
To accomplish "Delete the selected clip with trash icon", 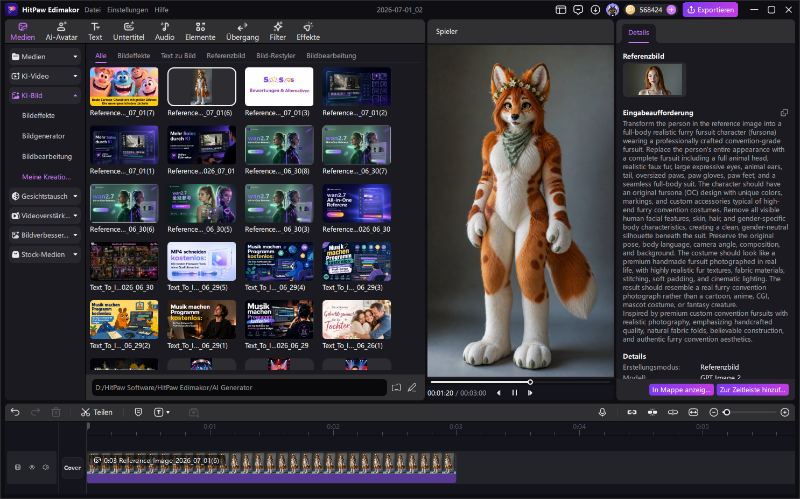I will point(56,412).
